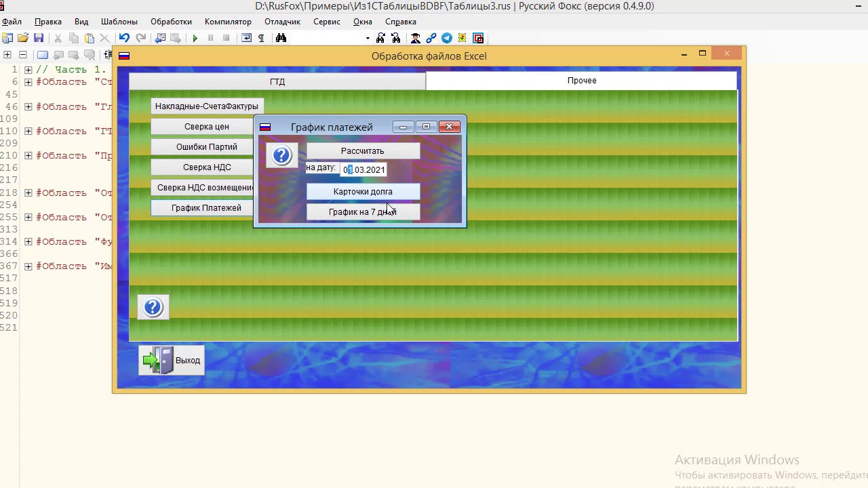Pause execution with the pause icon
This screenshot has width=868, height=488.
pyautogui.click(x=210, y=38)
